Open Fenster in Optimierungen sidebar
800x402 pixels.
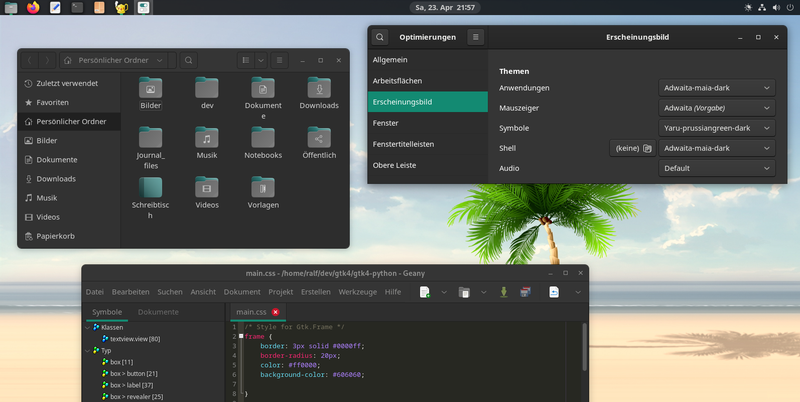[x=428, y=123]
